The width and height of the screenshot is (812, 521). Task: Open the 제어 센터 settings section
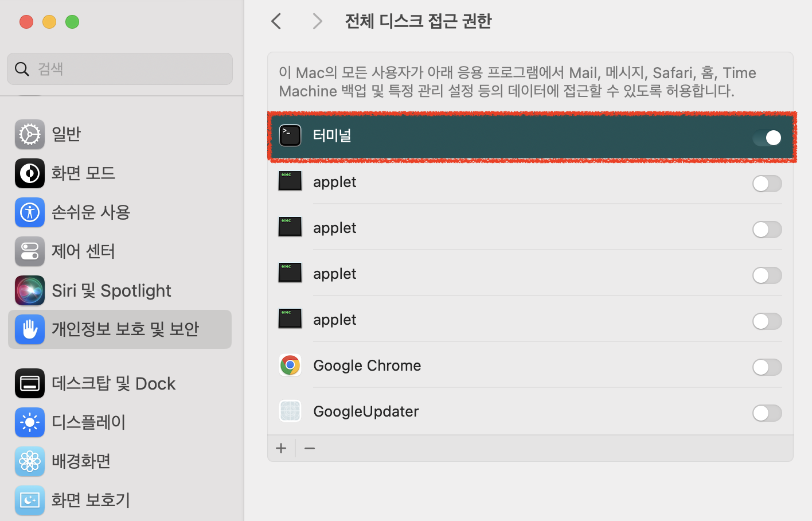tap(120, 251)
